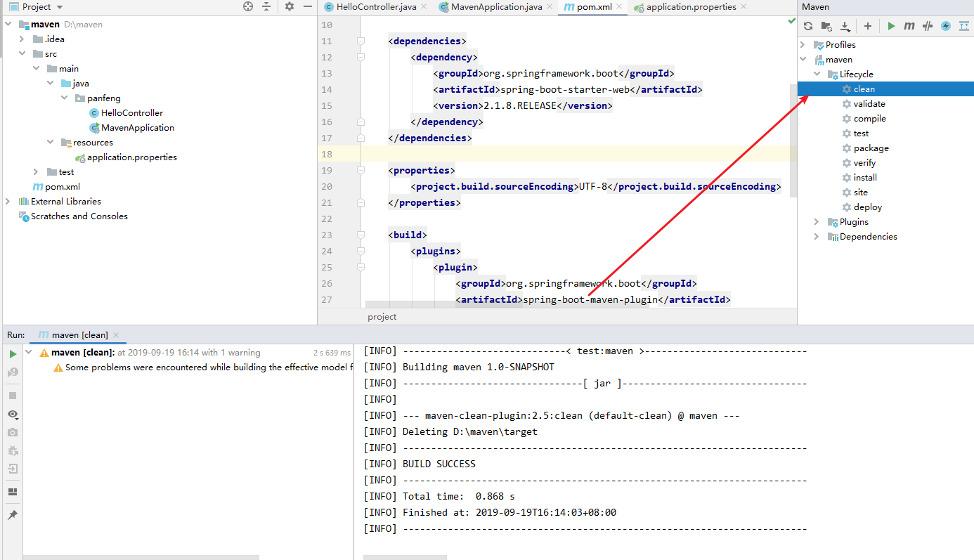This screenshot has width=974, height=560.
Task: Click generate sources and update folders icon
Action: [826, 26]
